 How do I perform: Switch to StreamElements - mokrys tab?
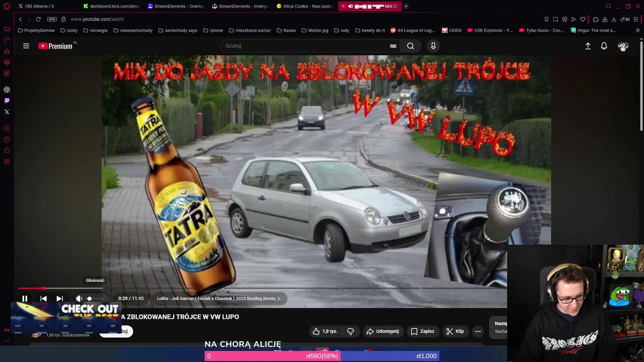coord(240,6)
